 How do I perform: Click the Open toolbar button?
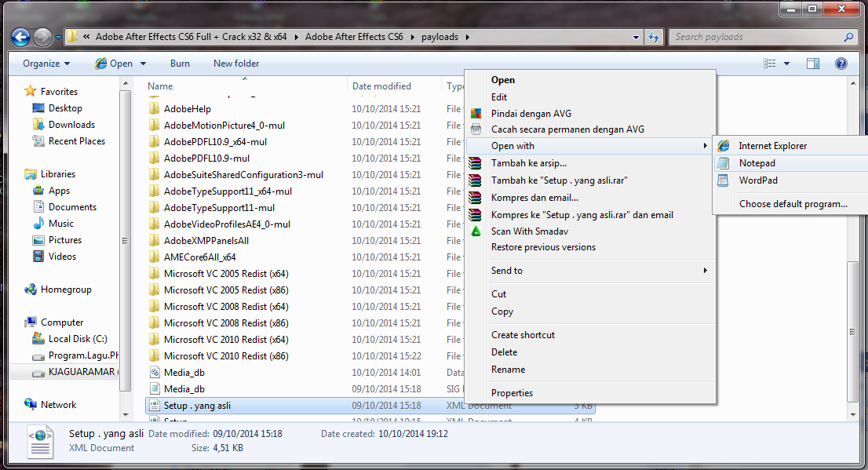click(114, 64)
